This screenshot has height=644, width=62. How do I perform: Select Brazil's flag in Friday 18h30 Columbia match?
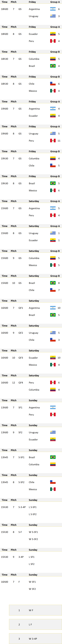coord(53,66)
